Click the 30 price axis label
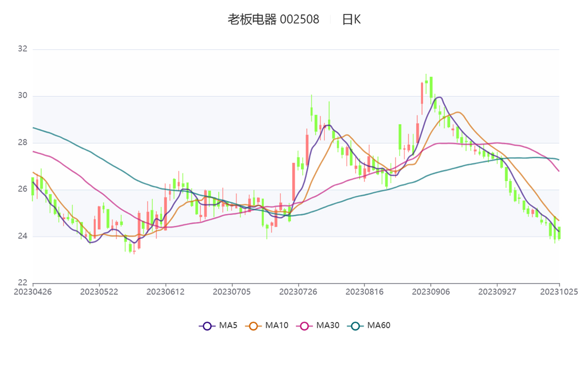 pyautogui.click(x=23, y=96)
